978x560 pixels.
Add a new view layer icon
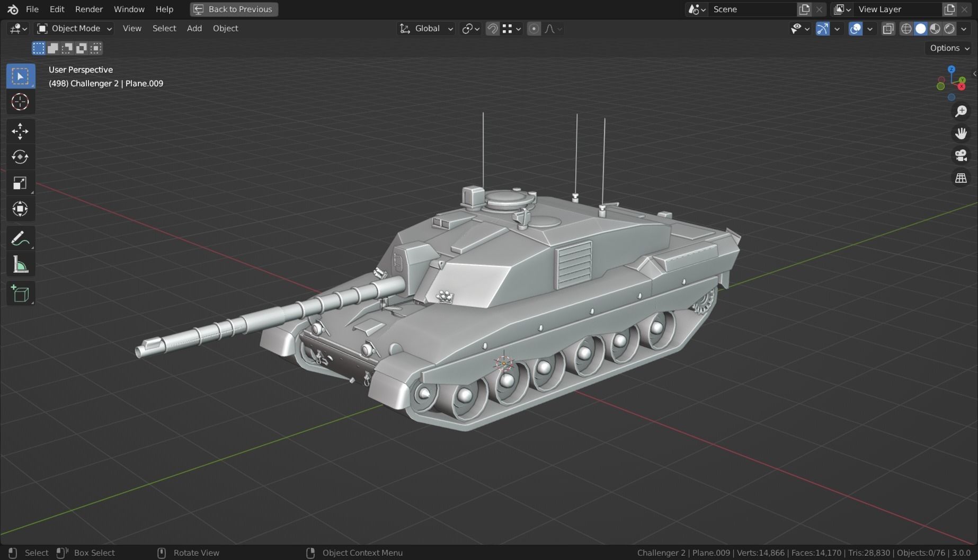pyautogui.click(x=949, y=9)
